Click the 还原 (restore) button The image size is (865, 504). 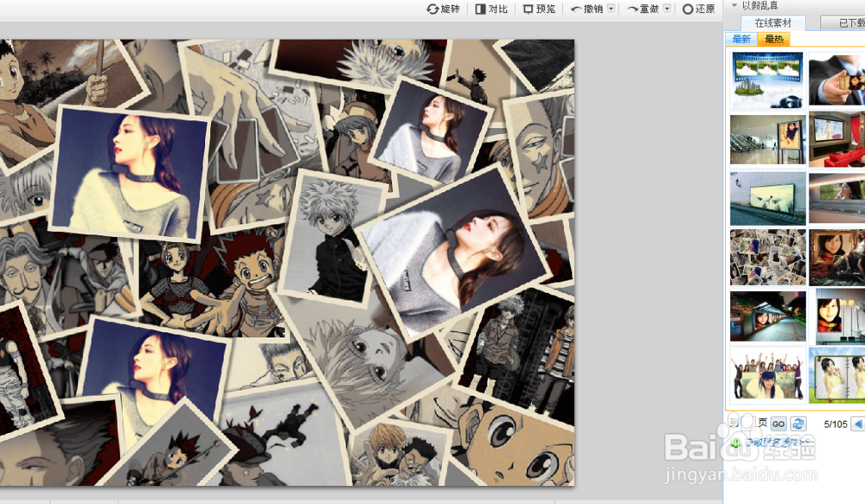698,9
